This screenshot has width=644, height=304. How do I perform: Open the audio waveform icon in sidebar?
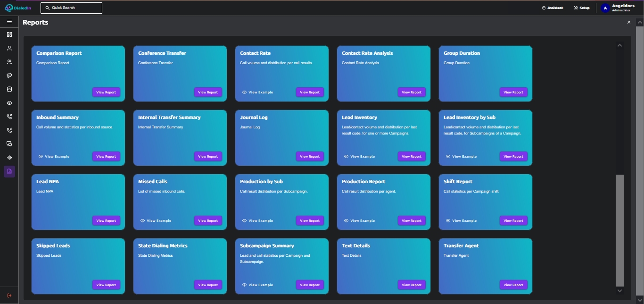point(9,158)
